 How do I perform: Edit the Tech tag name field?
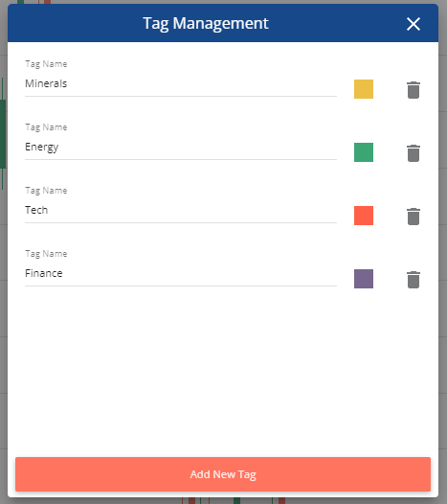coord(181,211)
